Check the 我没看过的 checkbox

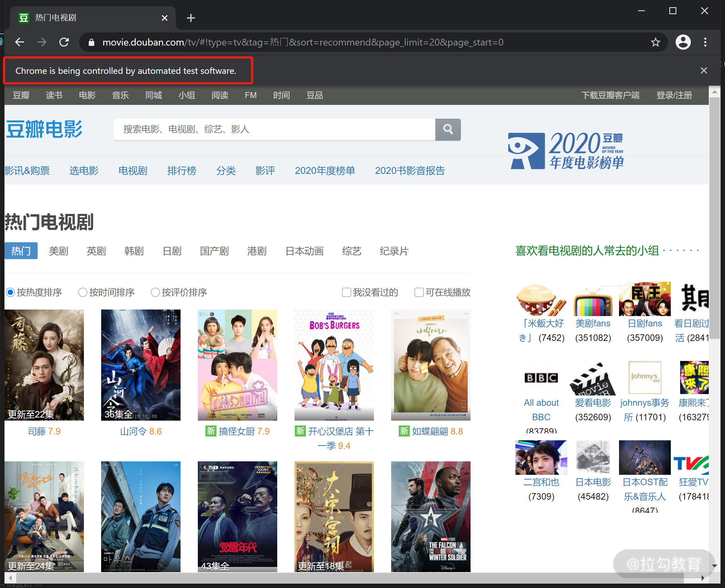(x=347, y=292)
